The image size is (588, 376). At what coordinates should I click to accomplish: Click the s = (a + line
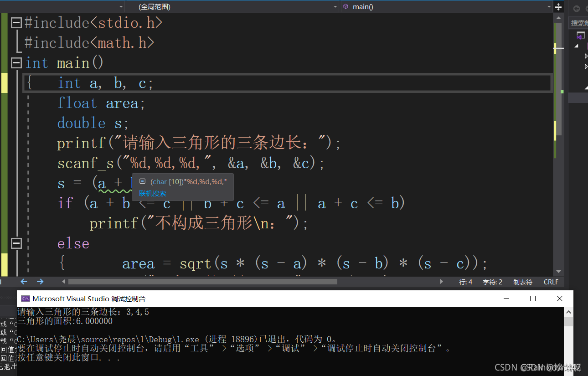[x=94, y=184]
